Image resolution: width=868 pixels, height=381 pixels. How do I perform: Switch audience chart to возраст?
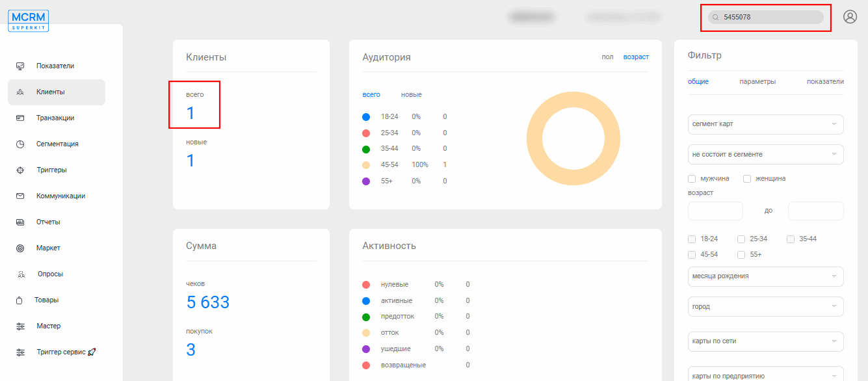click(x=636, y=57)
